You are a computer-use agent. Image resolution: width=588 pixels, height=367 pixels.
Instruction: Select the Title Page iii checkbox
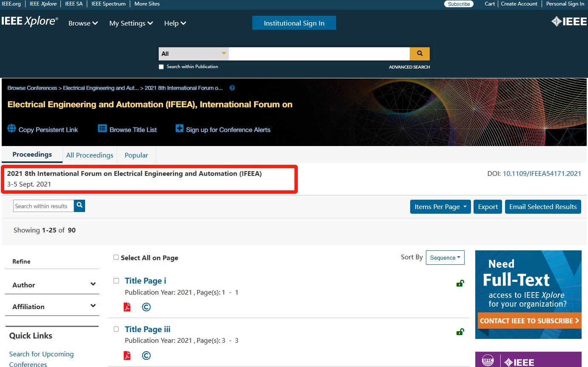[x=116, y=329]
